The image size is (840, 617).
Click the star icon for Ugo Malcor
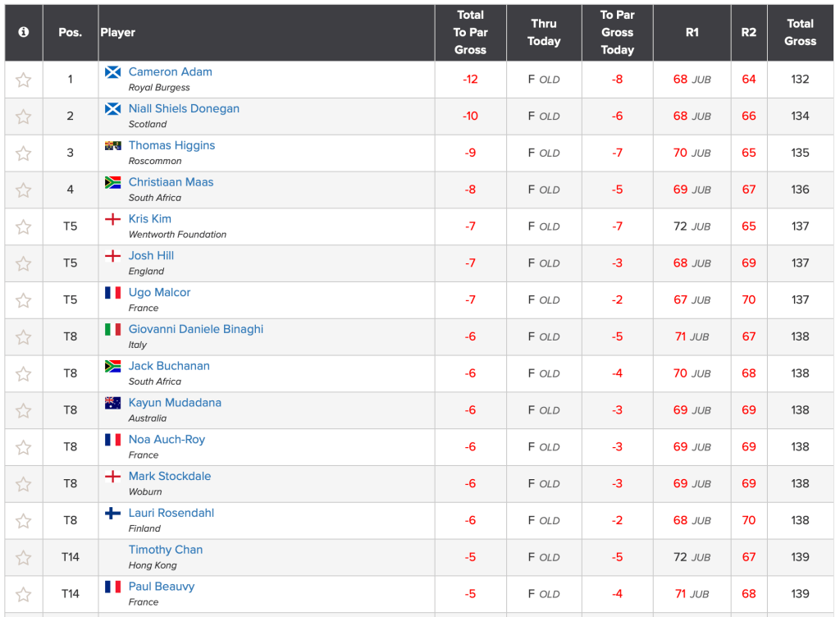click(x=23, y=300)
